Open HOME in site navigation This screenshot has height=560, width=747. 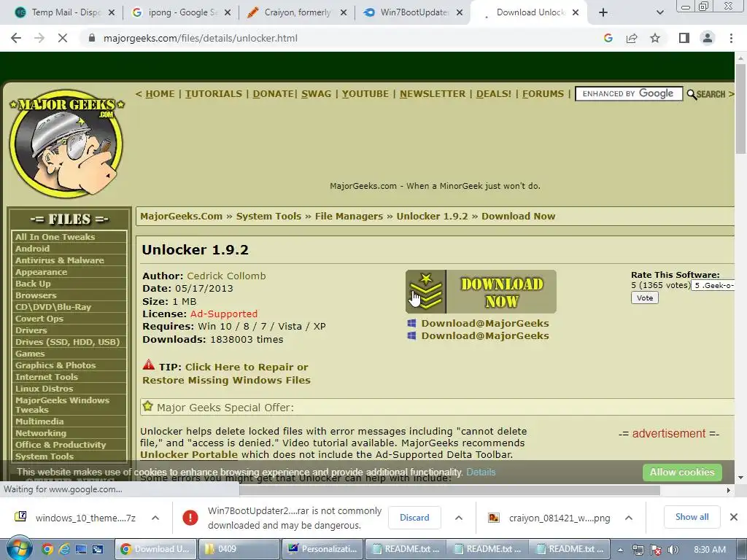point(160,94)
